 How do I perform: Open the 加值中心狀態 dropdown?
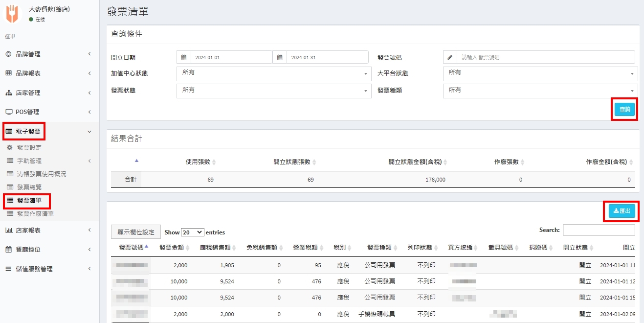[x=273, y=74]
